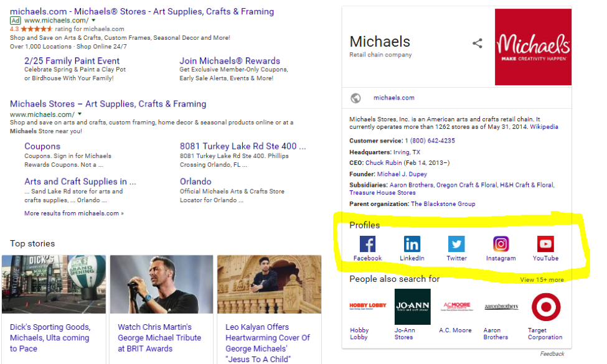Open the Treasure House Stores link
The image size is (607, 364).
(x=382, y=193)
